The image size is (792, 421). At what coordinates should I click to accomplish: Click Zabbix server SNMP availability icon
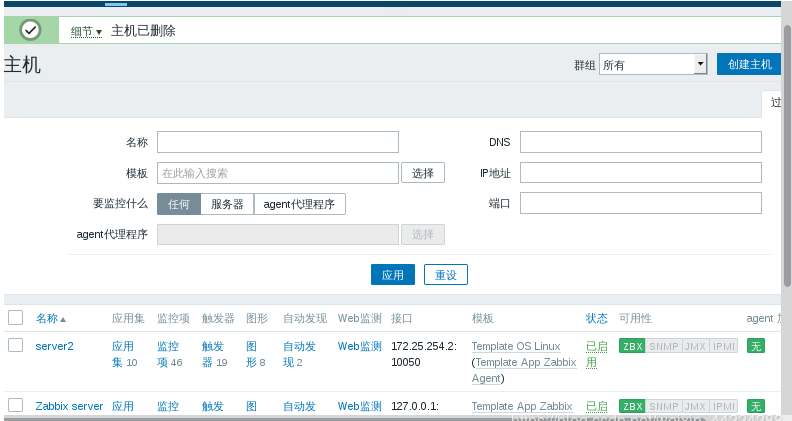(x=664, y=406)
